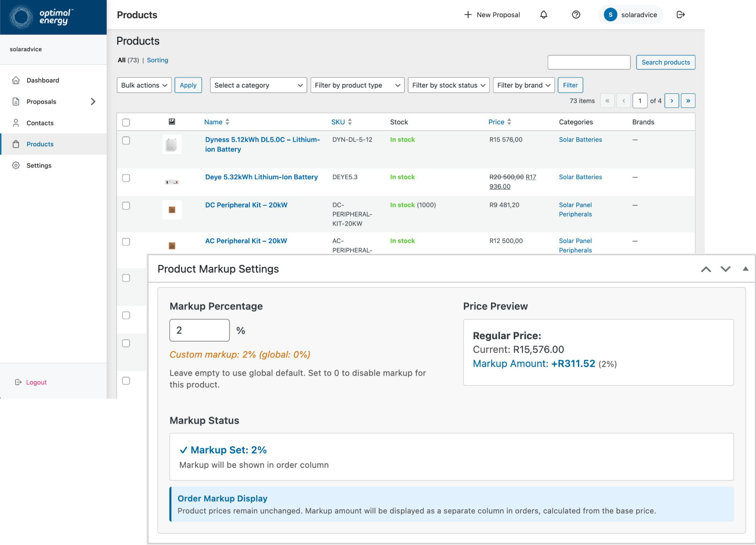Screen dimensions: 756x545
Task: Click the logout icon in the top bar
Action: 680,15
